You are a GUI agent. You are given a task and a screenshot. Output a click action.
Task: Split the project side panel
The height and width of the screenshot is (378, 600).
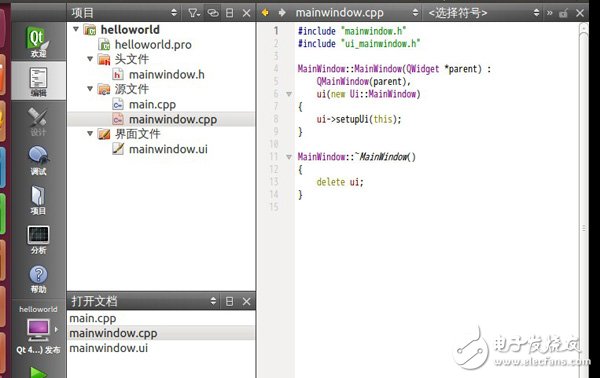[229, 13]
